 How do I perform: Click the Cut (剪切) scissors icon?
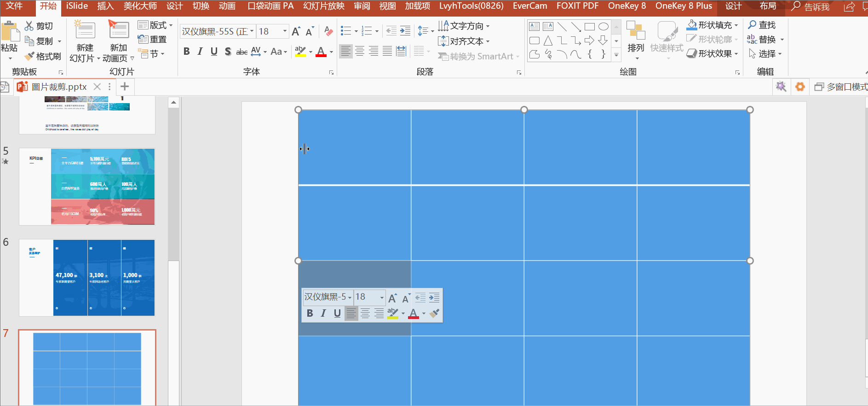[x=29, y=26]
